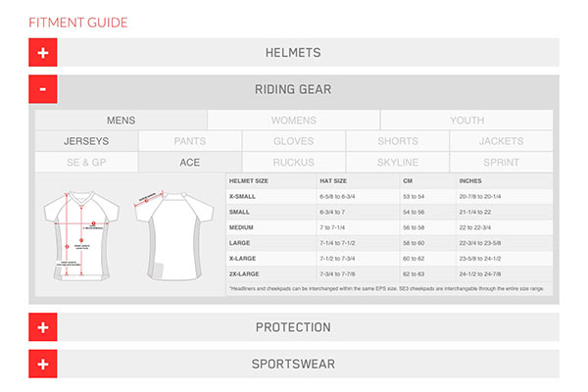Select the Gloves category tab

pyautogui.click(x=293, y=141)
